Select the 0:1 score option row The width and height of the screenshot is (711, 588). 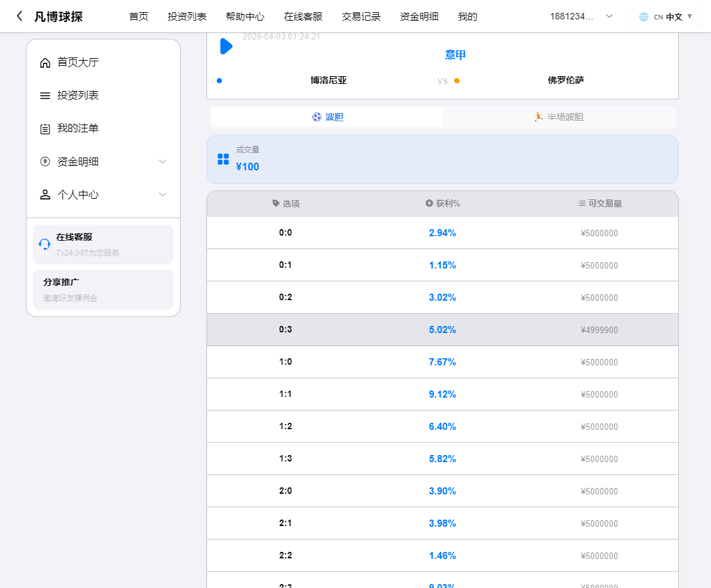tap(443, 265)
